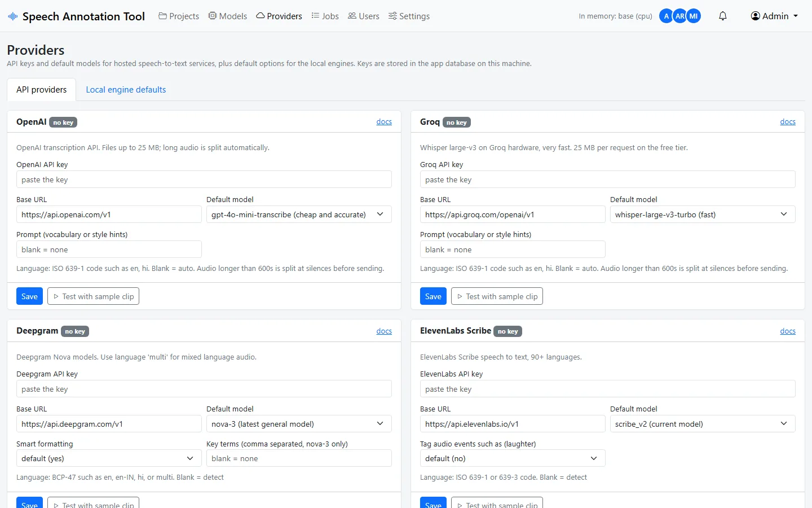Image resolution: width=812 pixels, height=508 pixels.
Task: Select the API providers tab
Action: coord(42,90)
